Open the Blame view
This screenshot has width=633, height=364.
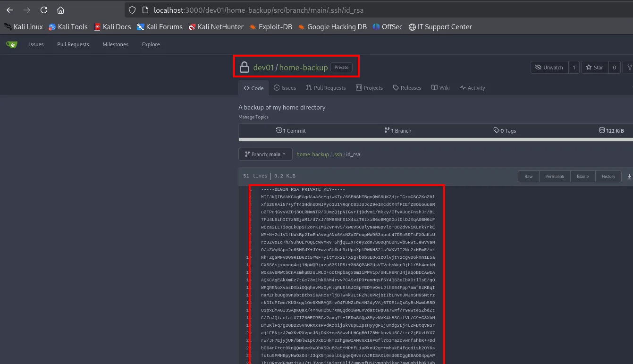coord(583,177)
